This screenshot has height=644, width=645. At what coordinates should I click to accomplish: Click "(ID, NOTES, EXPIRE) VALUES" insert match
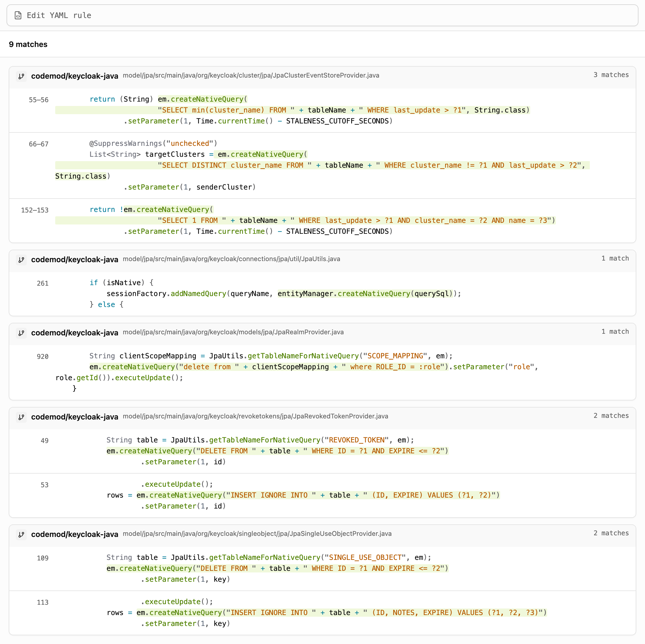pyautogui.click(x=342, y=613)
